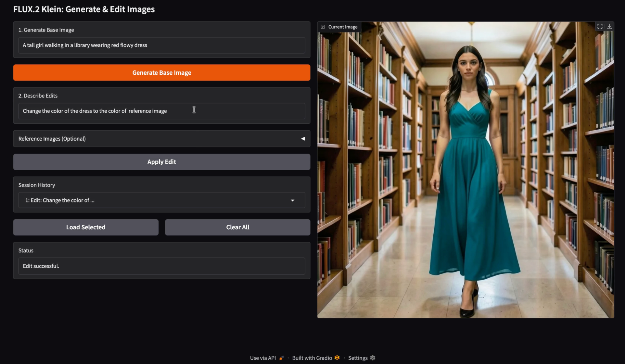Image resolution: width=625 pixels, height=364 pixels.
Task: Open the Built with Gradio link
Action: (x=312, y=358)
